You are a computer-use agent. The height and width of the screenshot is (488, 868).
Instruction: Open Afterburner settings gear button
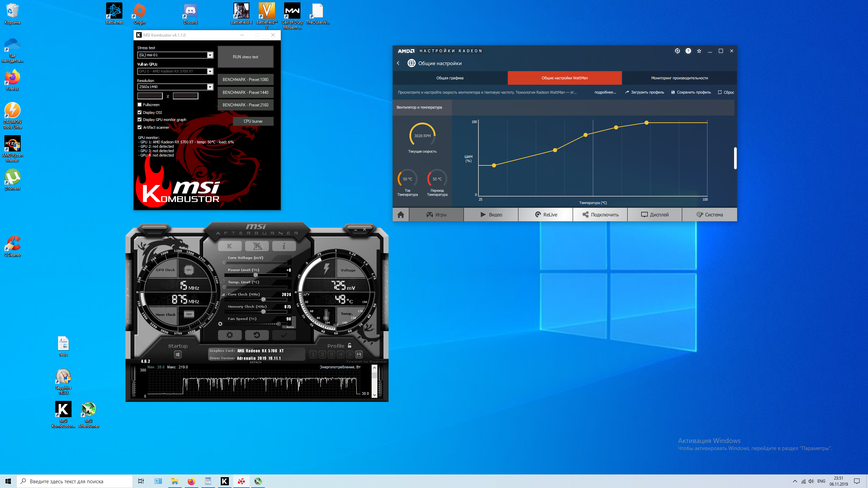pyautogui.click(x=230, y=335)
